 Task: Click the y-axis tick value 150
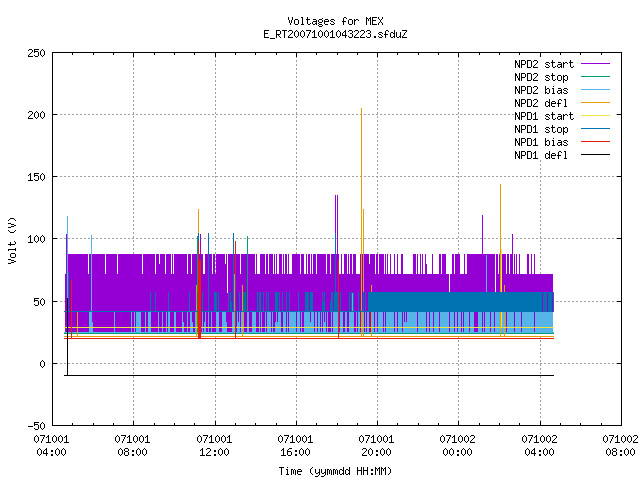(x=36, y=177)
